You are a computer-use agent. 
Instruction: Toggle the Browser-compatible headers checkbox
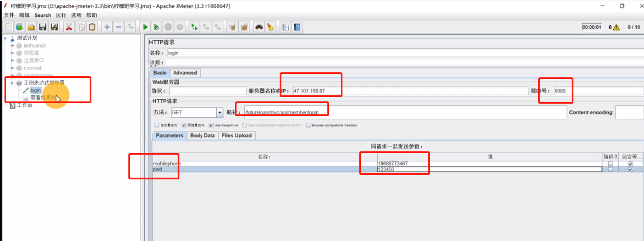(308, 125)
